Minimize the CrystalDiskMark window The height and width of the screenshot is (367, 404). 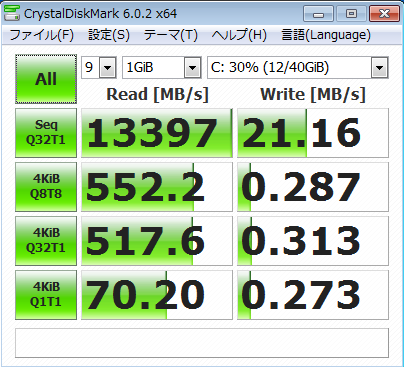(x=318, y=14)
